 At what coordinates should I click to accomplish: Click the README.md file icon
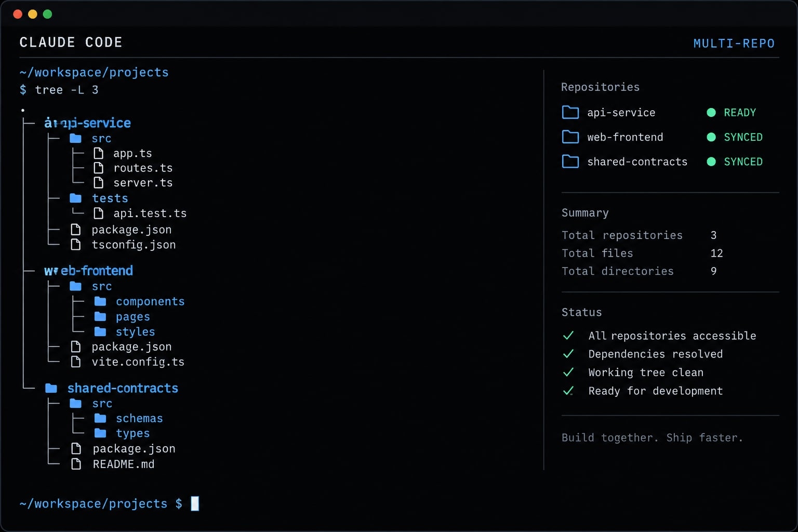click(x=76, y=464)
